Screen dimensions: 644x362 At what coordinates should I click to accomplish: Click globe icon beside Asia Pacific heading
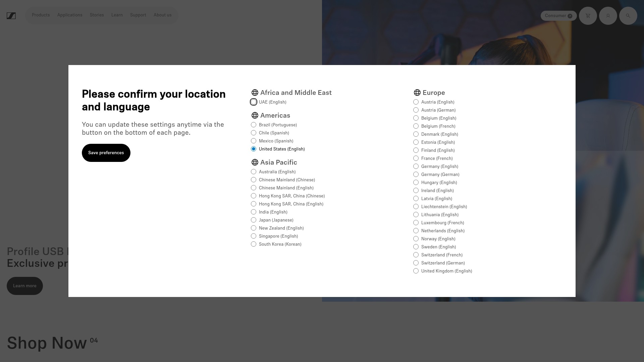[x=255, y=162]
